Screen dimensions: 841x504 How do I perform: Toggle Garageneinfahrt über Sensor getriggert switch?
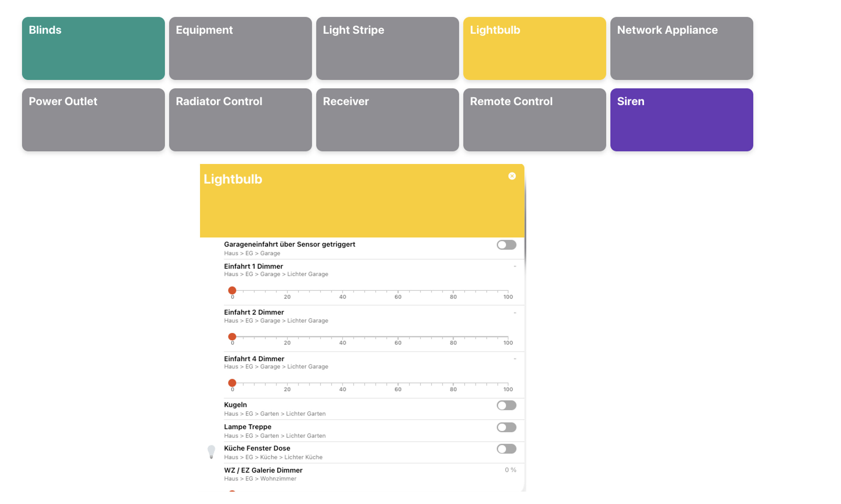506,245
